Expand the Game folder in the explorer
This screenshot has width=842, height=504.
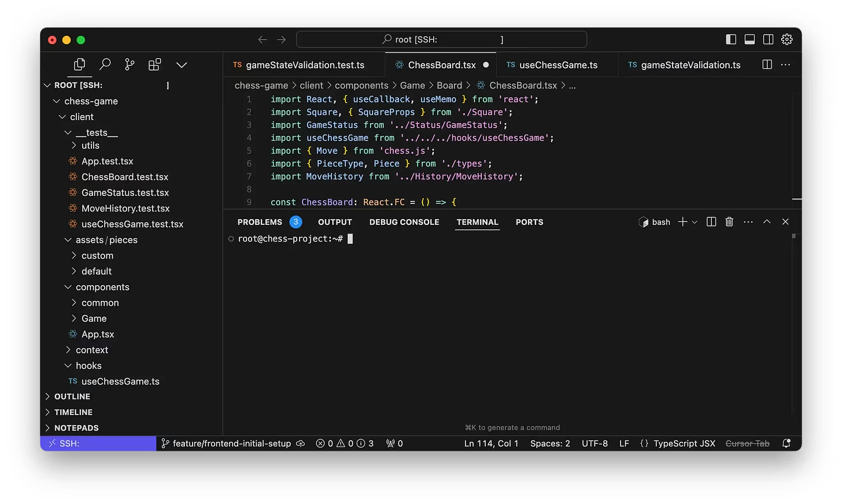[94, 318]
